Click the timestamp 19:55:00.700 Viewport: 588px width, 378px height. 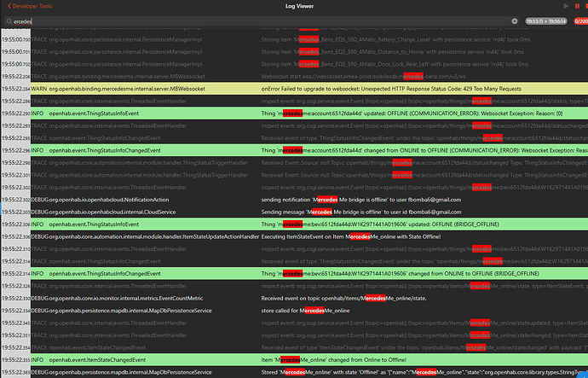click(x=15, y=39)
